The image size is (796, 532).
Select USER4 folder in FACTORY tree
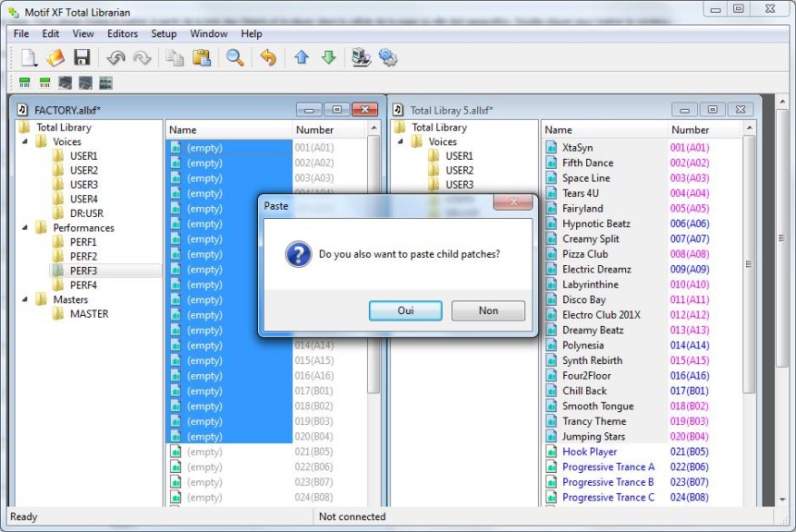[x=84, y=199]
